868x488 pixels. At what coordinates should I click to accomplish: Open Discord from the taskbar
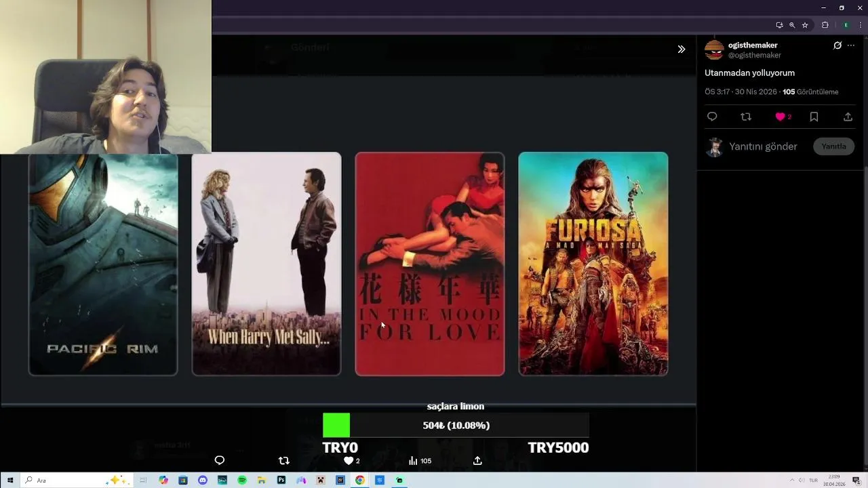point(203,481)
